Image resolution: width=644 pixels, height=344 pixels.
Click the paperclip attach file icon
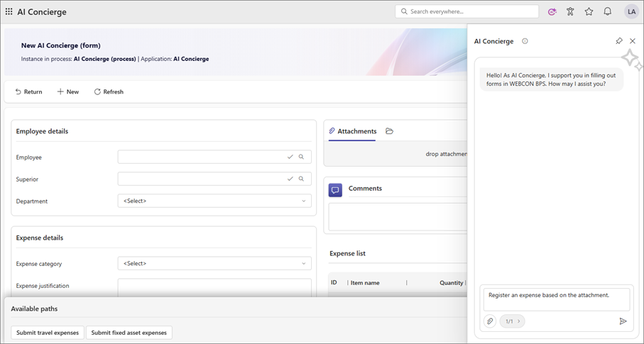(490, 321)
